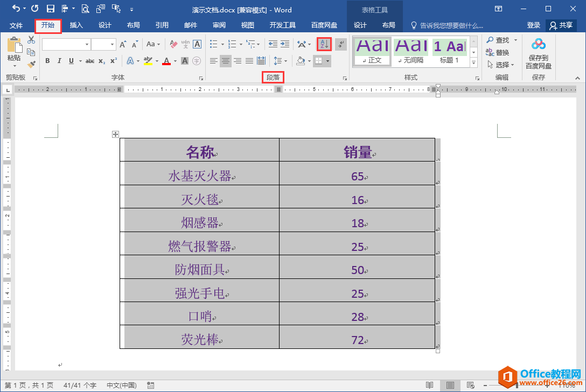Open highlight color dropdown
586x392 pixels.
click(157, 61)
